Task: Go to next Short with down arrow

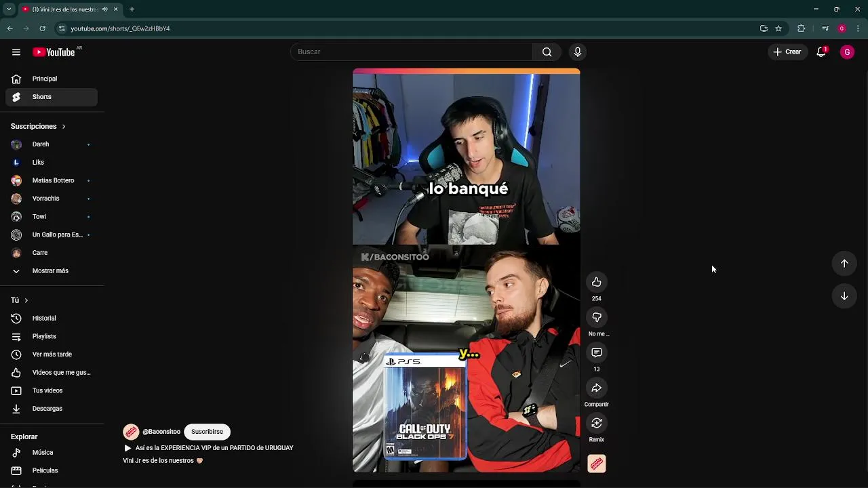Action: 844,296
